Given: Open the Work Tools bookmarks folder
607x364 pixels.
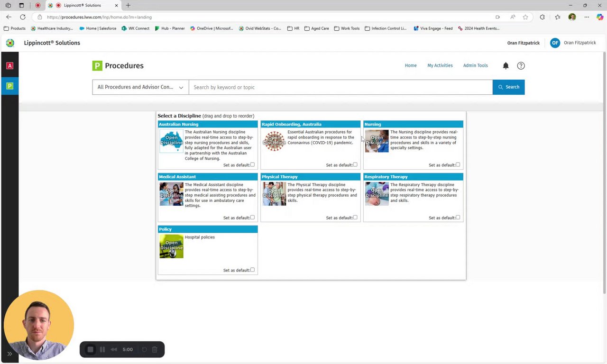Looking at the screenshot, I should pos(347,28).
